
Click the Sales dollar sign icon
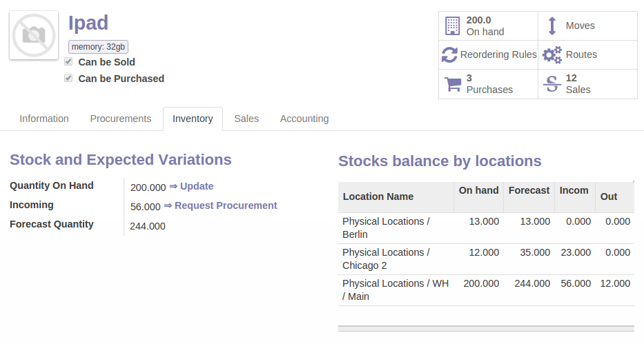tap(552, 83)
